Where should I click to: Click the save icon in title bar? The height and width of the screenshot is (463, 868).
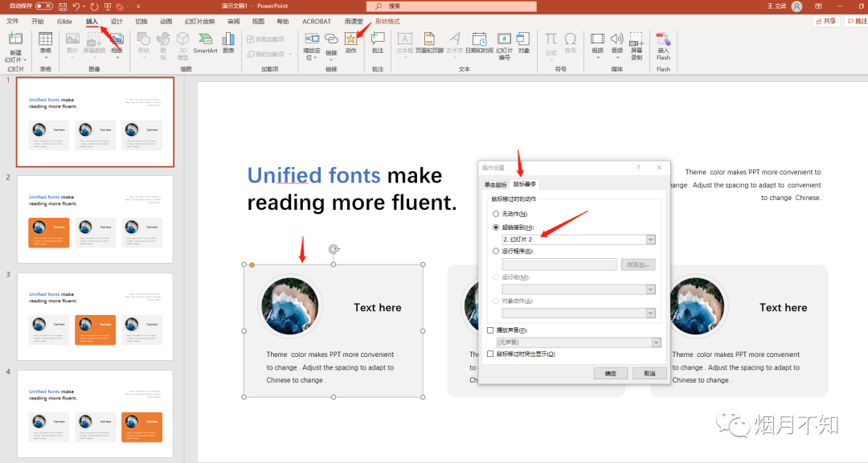tap(62, 6)
